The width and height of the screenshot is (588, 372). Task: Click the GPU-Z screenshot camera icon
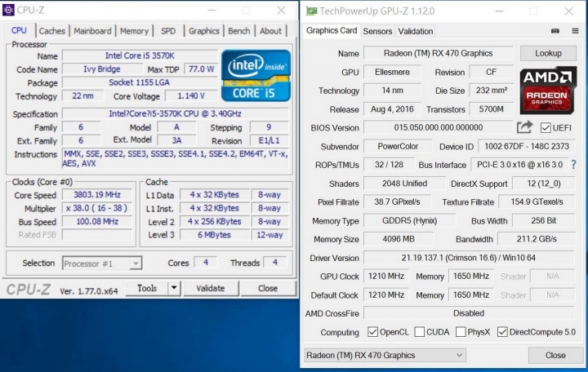555,31
